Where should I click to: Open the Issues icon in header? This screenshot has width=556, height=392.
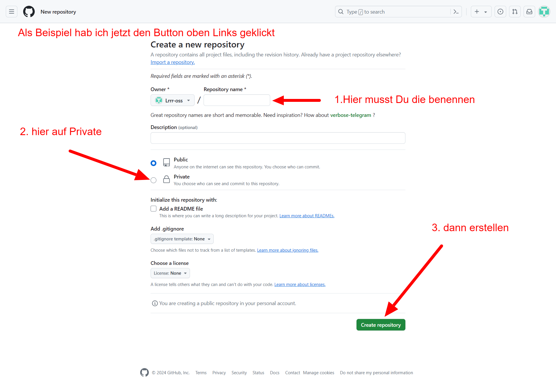(x=500, y=12)
